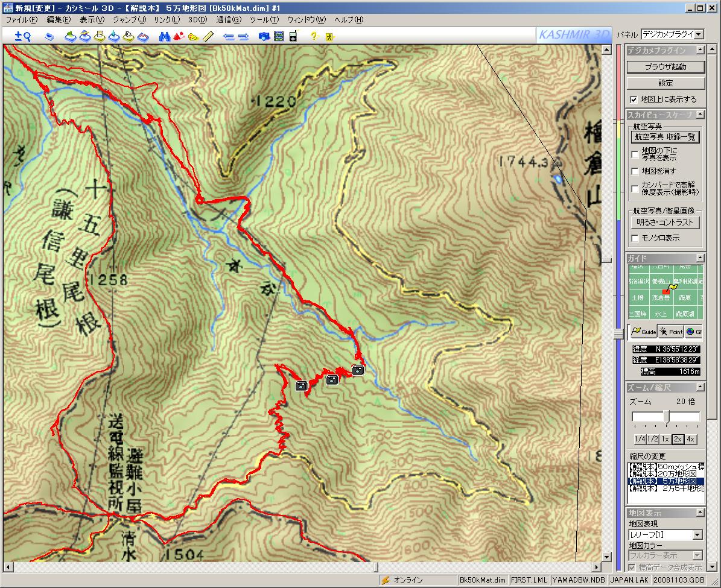The width and height of the screenshot is (721, 588).
Task: Enable the 地図を消す checkbox
Action: tap(635, 171)
